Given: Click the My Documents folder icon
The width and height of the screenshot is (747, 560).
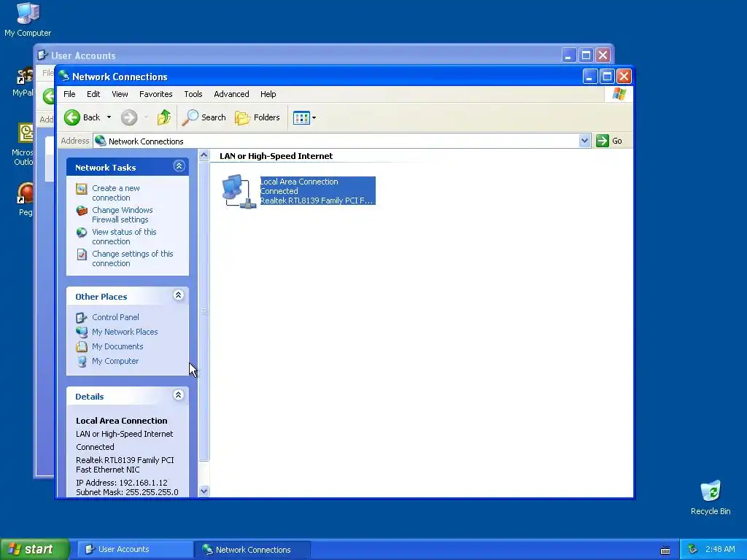Looking at the screenshot, I should click(x=82, y=346).
